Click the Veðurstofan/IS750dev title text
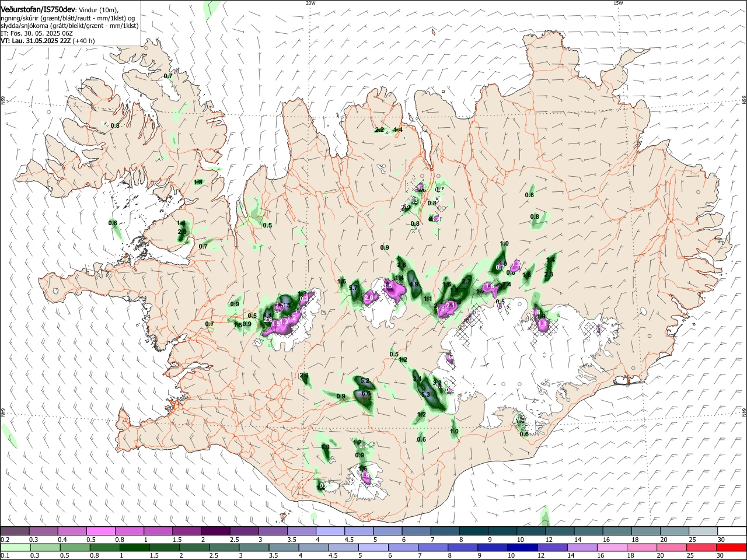Image resolution: width=747 pixels, height=560 pixels. pos(38,9)
